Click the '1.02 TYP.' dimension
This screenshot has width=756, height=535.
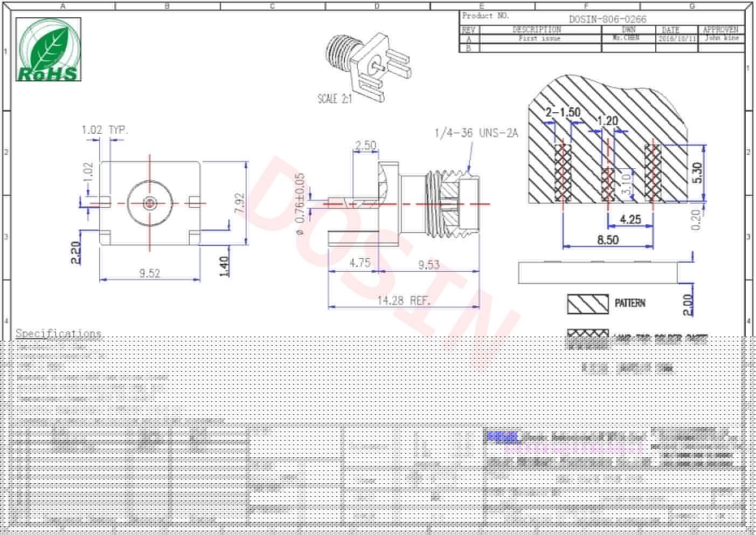click(x=105, y=130)
